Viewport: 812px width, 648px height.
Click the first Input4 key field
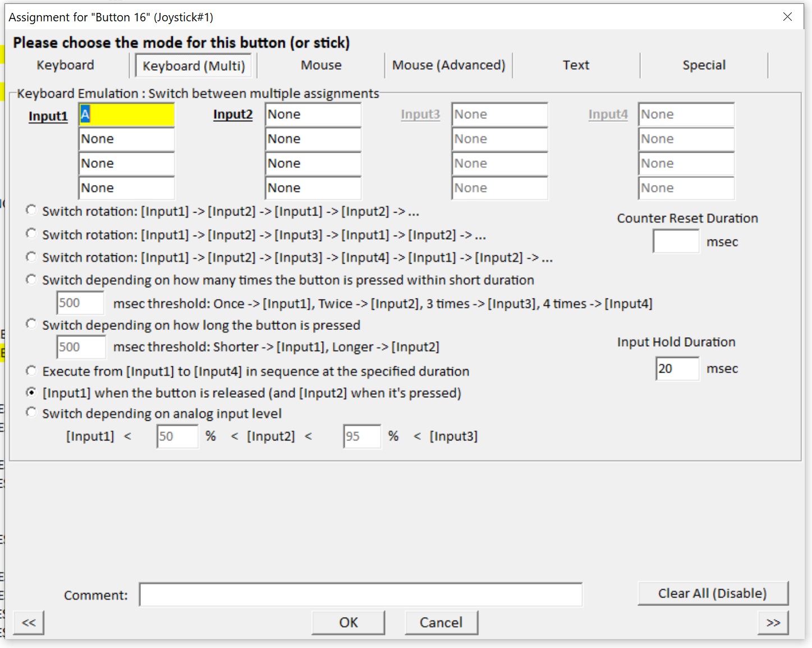686,114
